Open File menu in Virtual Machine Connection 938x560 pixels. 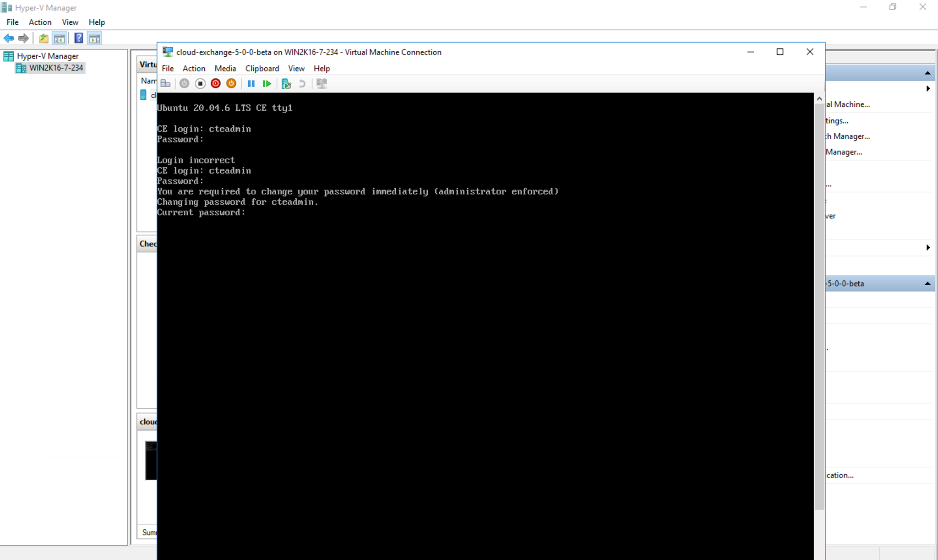click(x=168, y=68)
